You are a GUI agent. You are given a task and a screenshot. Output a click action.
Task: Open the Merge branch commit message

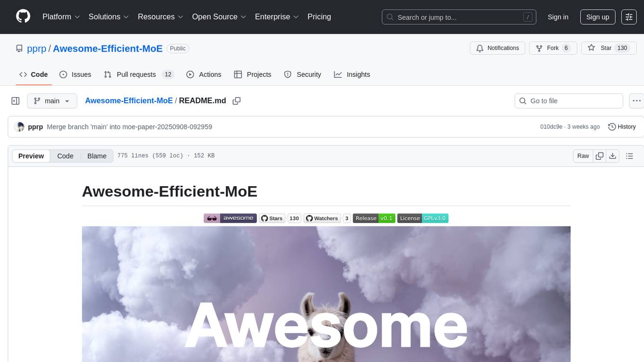[129, 127]
